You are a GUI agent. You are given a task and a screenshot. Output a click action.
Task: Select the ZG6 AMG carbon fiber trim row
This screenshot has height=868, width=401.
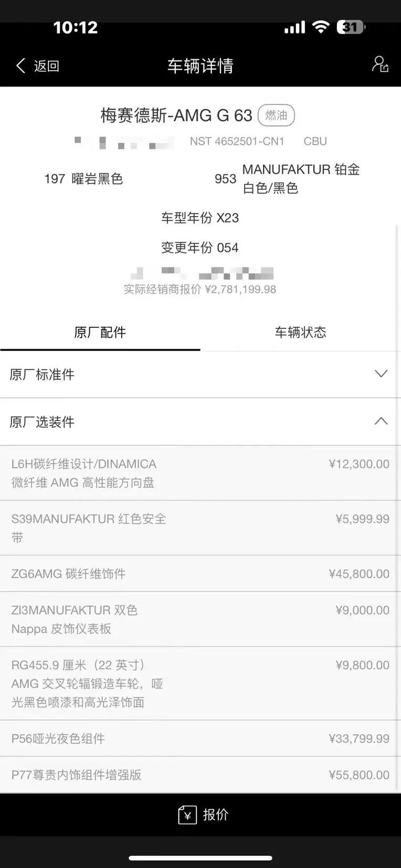pos(199,574)
